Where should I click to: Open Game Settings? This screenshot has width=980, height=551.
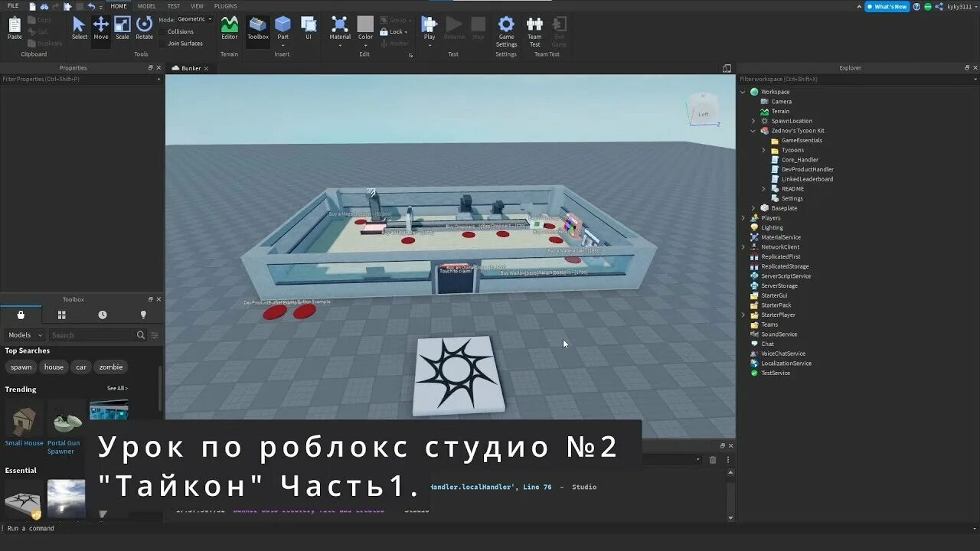point(506,31)
